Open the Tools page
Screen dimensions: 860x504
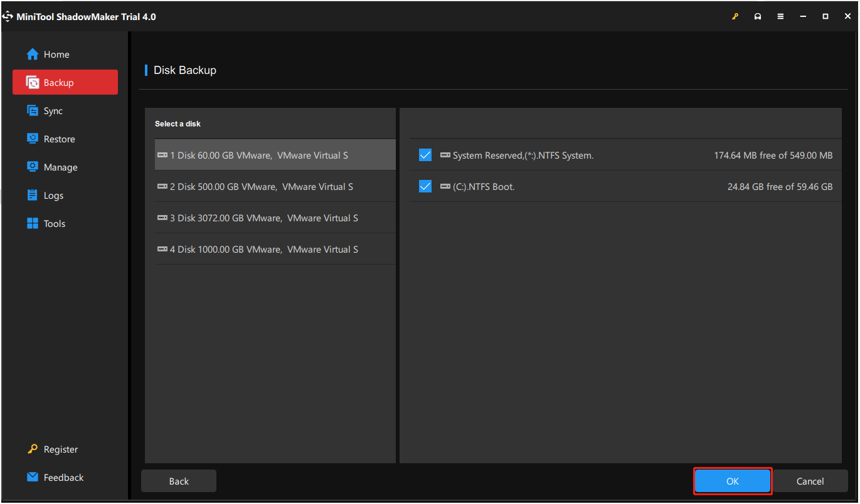click(x=65, y=224)
